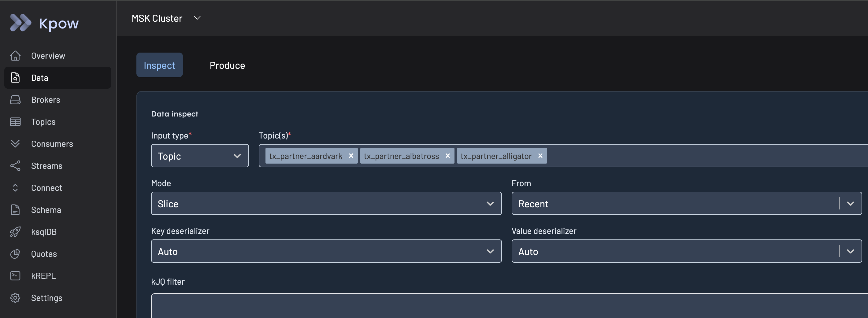Open the Settings gear icon
This screenshot has height=318, width=868.
click(16, 298)
